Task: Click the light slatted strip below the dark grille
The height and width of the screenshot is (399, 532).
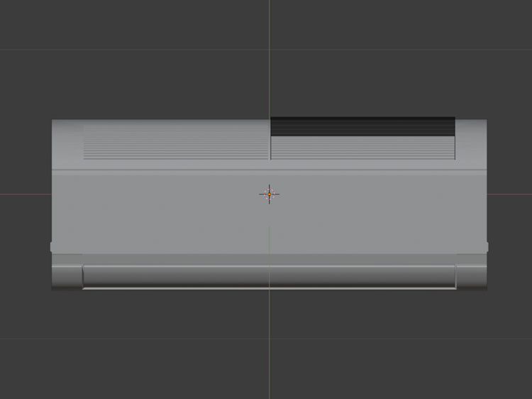Action: click(362, 148)
